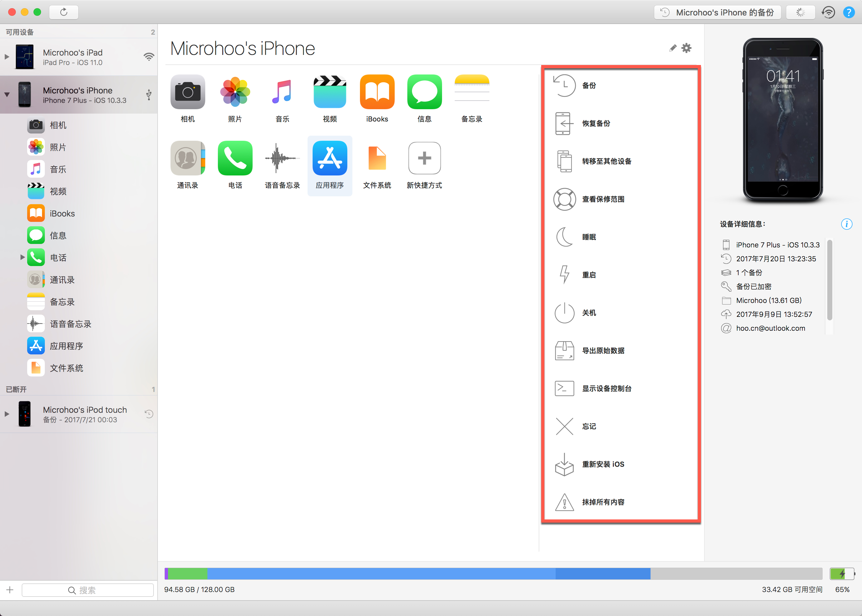Expand Microhoo's iPad in the sidebar
Screen dimensions: 862x616
(x=6, y=57)
